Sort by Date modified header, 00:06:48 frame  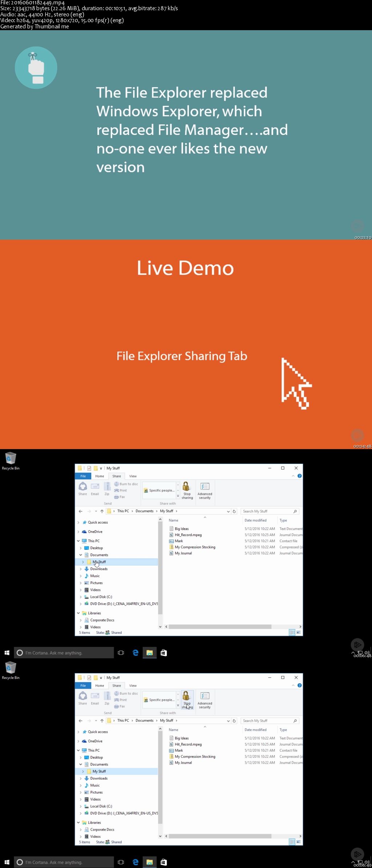(255, 520)
